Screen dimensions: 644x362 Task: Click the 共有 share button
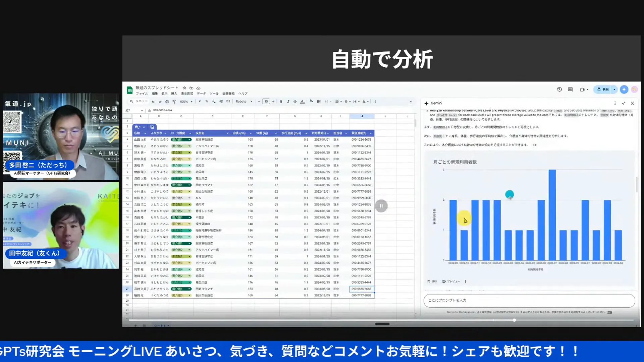pyautogui.click(x=603, y=89)
